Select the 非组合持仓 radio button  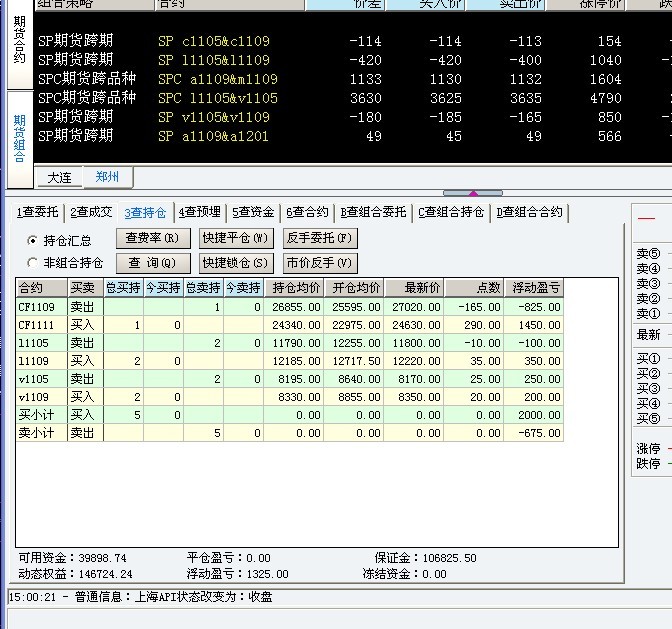point(33,263)
